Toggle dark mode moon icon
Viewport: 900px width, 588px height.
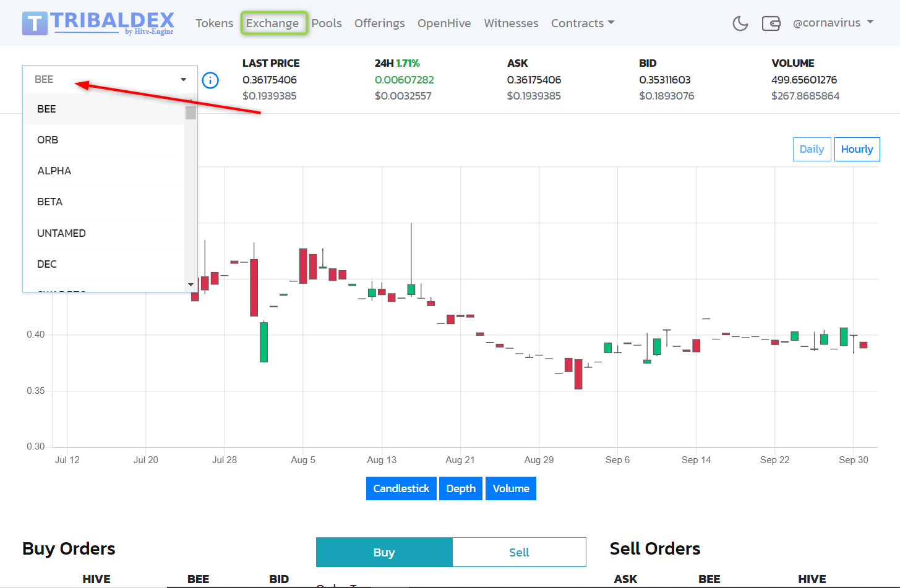pyautogui.click(x=740, y=23)
